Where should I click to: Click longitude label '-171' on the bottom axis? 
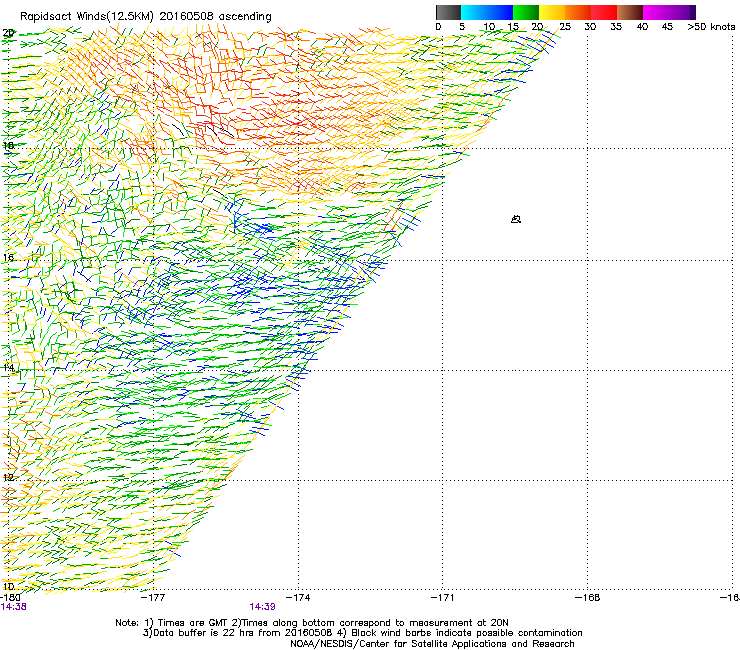point(443,598)
